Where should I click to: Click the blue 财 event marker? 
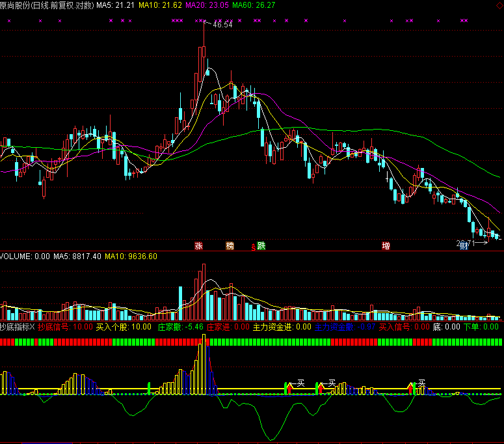tap(464, 246)
